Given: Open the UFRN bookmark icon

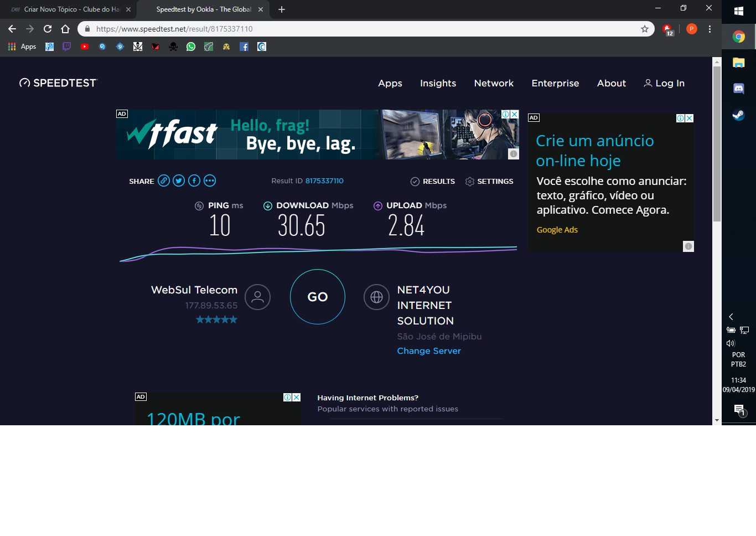Looking at the screenshot, I should tap(49, 47).
